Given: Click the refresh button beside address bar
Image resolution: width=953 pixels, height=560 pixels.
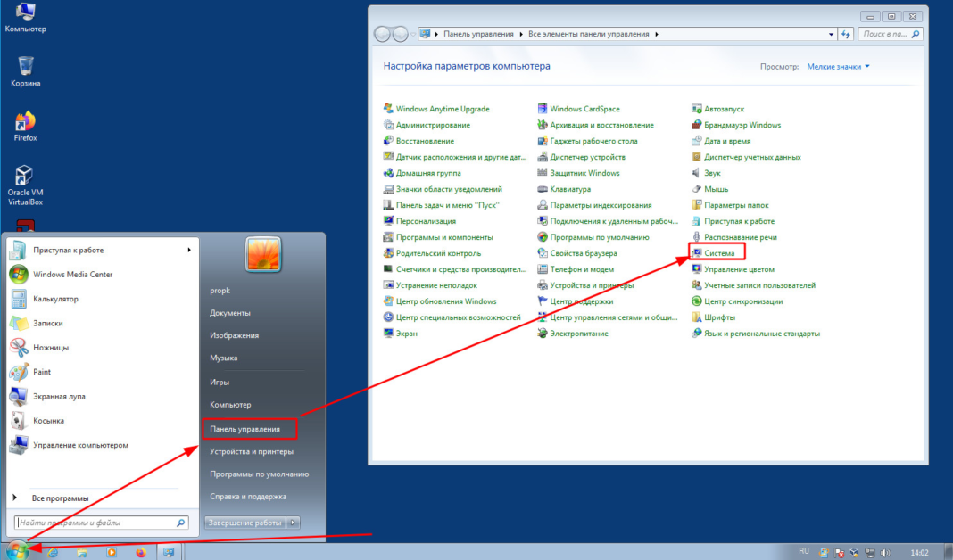Looking at the screenshot, I should click(x=845, y=34).
